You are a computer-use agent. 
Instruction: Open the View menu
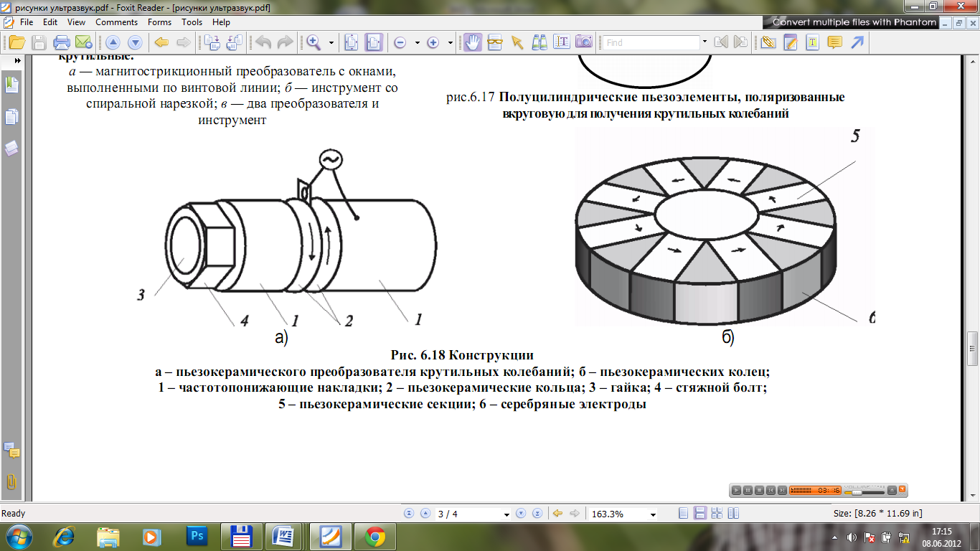pyautogui.click(x=77, y=22)
